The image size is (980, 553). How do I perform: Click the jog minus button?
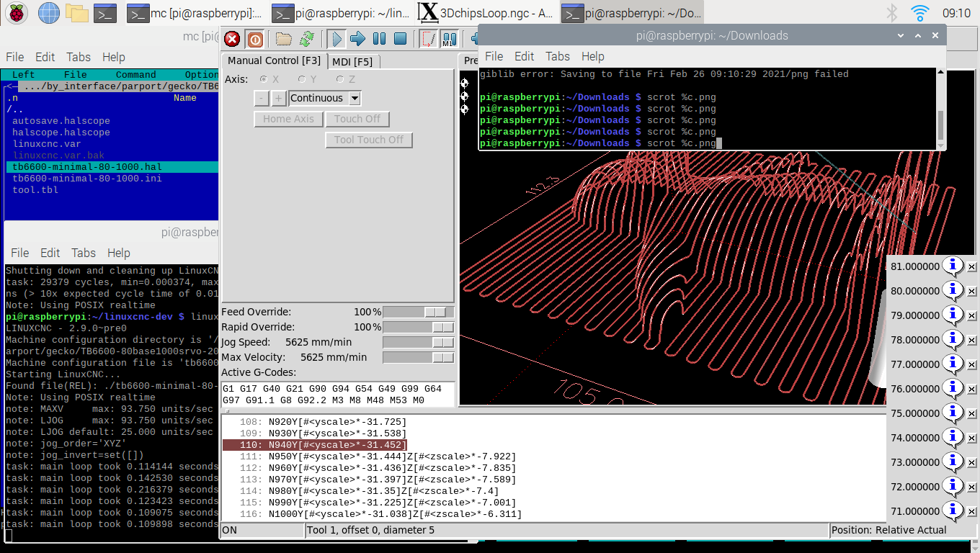point(262,98)
